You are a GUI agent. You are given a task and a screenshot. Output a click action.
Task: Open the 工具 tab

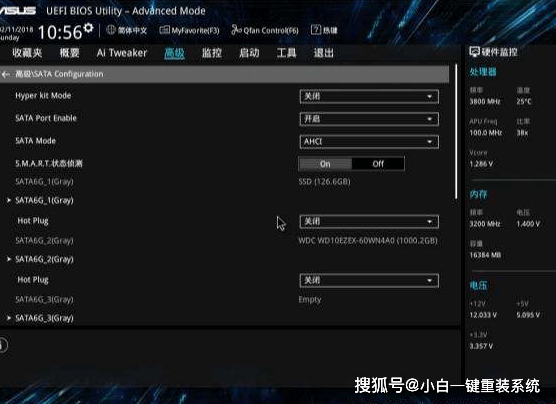pyautogui.click(x=286, y=53)
